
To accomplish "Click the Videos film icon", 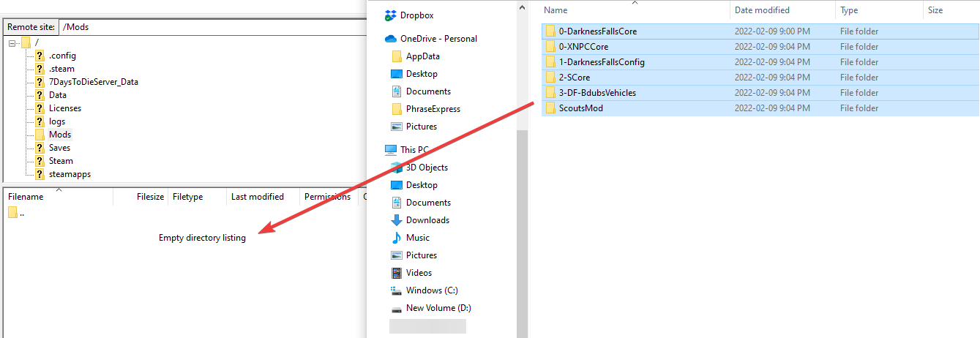I will (397, 273).
